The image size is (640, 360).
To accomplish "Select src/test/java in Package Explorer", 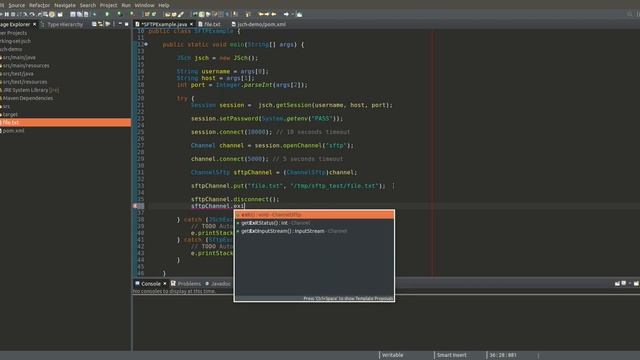I will coord(18,73).
